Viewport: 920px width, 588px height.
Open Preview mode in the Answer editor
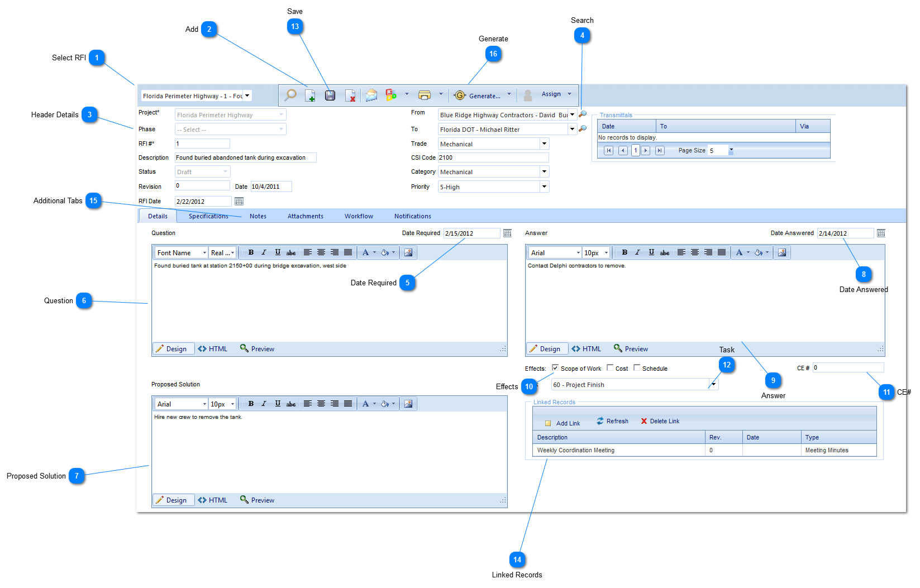coord(631,349)
